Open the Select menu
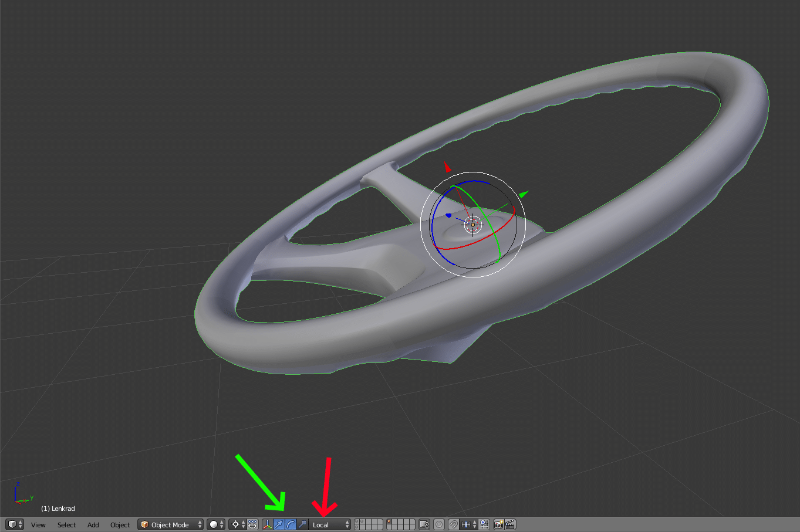800x532 pixels. tap(66, 525)
